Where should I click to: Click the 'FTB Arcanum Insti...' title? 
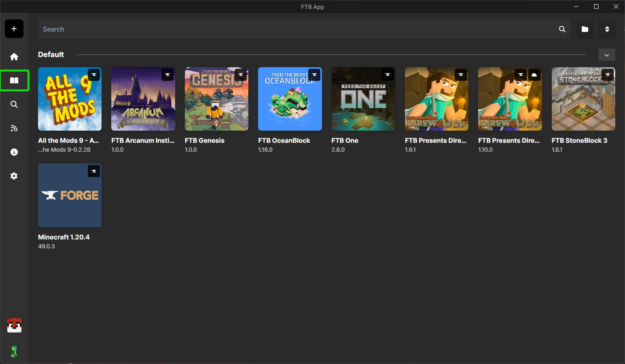(x=143, y=140)
